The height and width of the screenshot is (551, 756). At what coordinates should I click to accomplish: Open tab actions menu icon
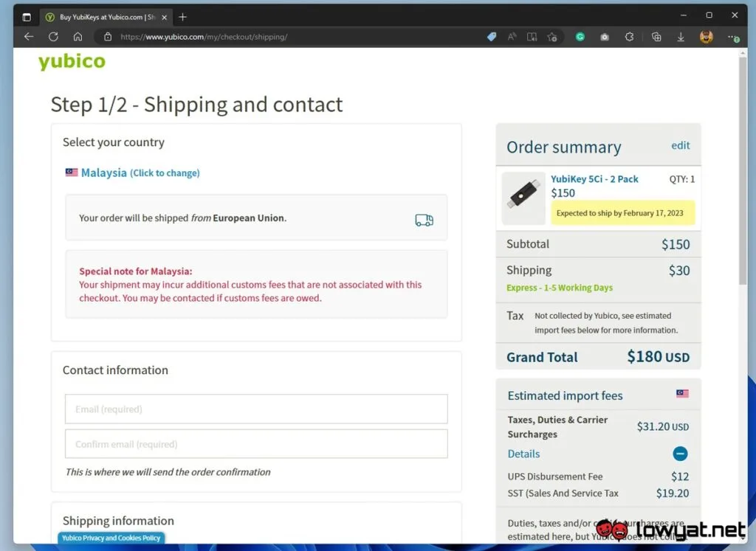point(27,18)
